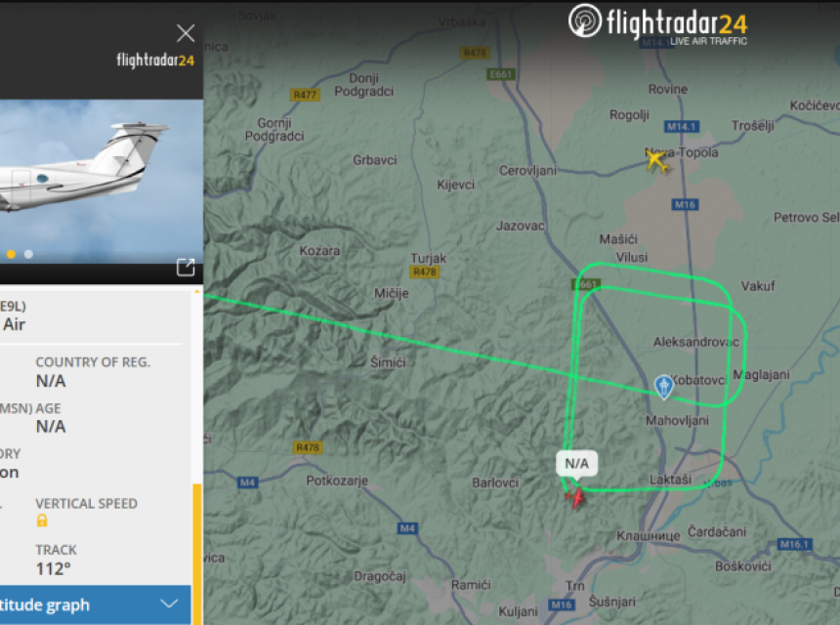Click the Flightradar24 radar logo icon
840x625 pixels.
[585, 21]
